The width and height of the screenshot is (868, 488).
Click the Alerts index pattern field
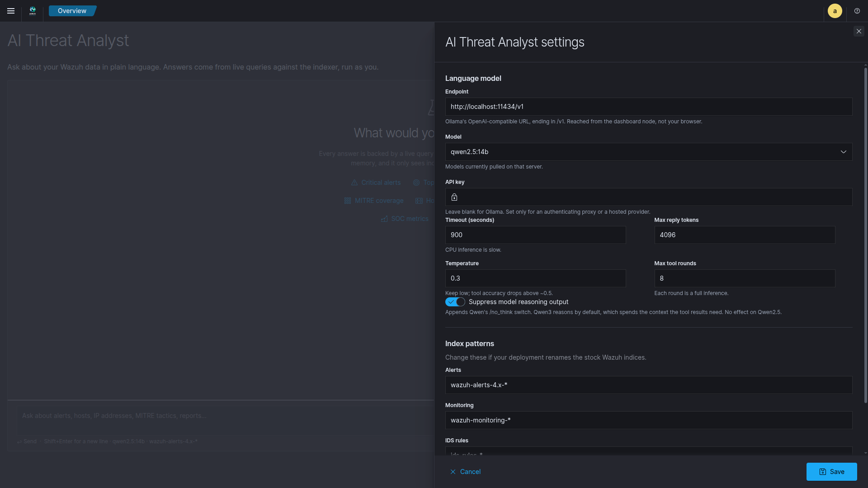(x=649, y=385)
